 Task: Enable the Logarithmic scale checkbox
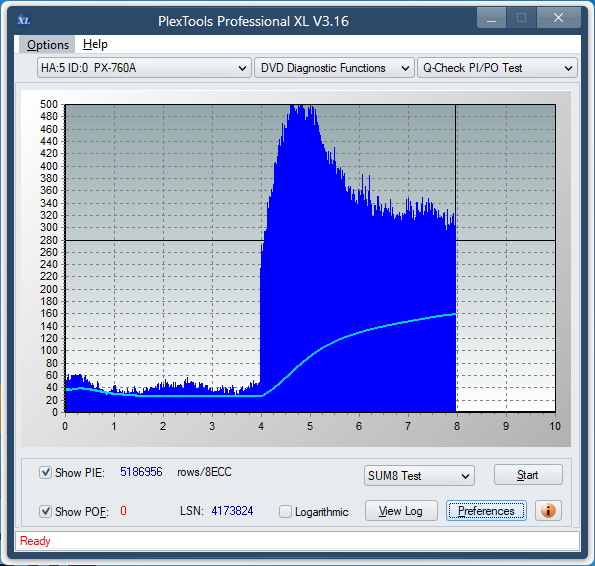coord(285,511)
